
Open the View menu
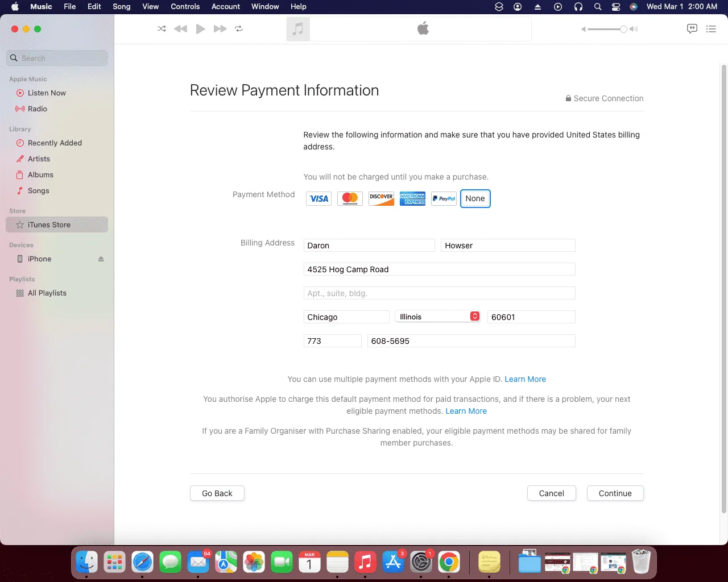click(150, 7)
